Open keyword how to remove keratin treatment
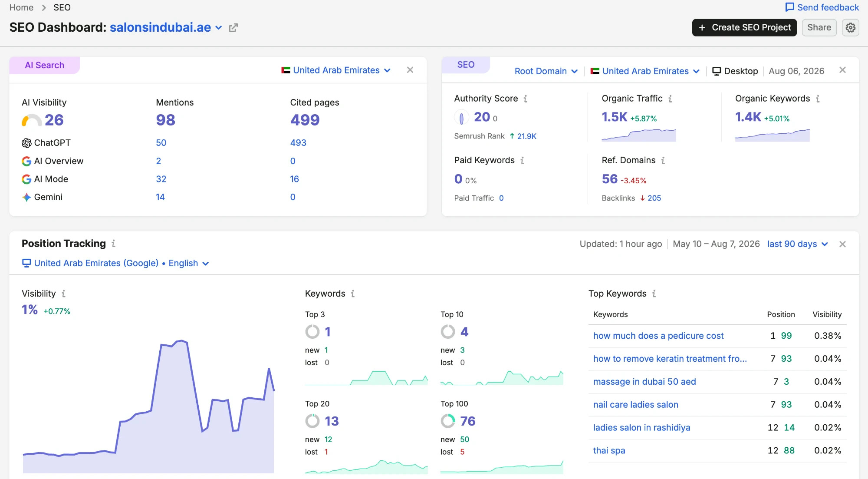This screenshot has width=868, height=479. [670, 359]
